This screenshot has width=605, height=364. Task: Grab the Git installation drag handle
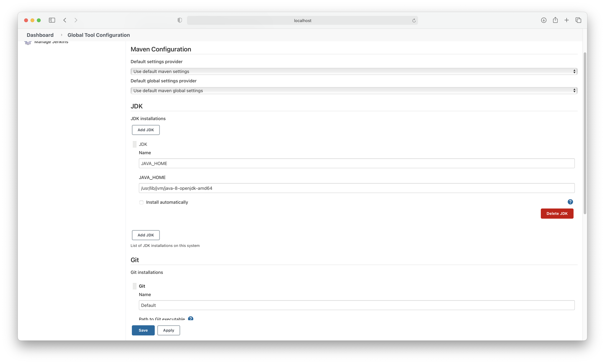135,286
